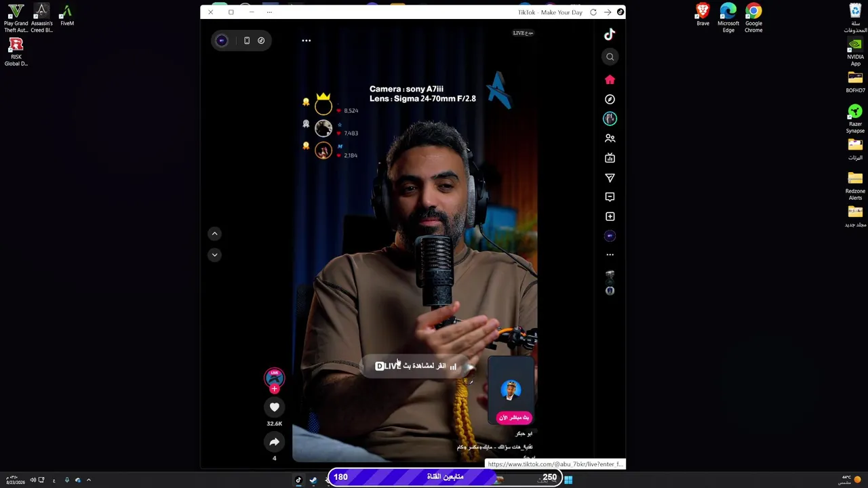Image resolution: width=868 pixels, height=488 pixels.
Task: Click the profile avatar in the top pill
Action: point(222,41)
